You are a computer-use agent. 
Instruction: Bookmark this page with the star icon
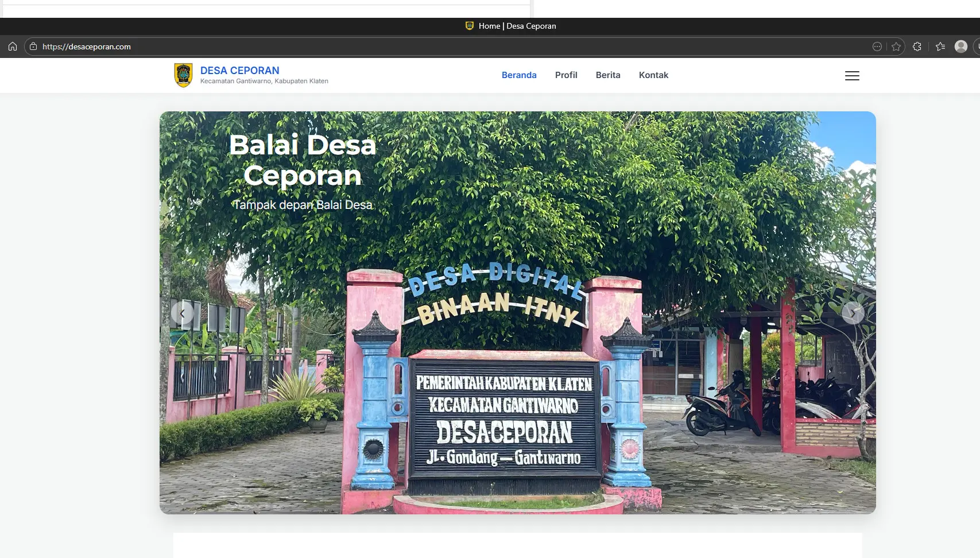click(896, 46)
